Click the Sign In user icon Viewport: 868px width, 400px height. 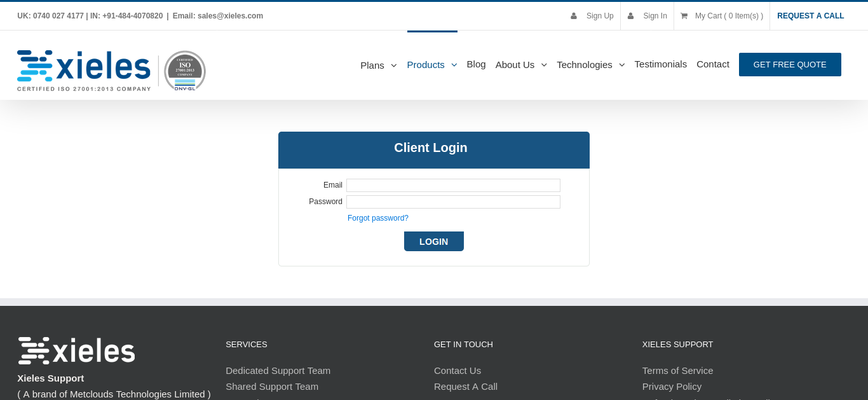click(x=631, y=16)
